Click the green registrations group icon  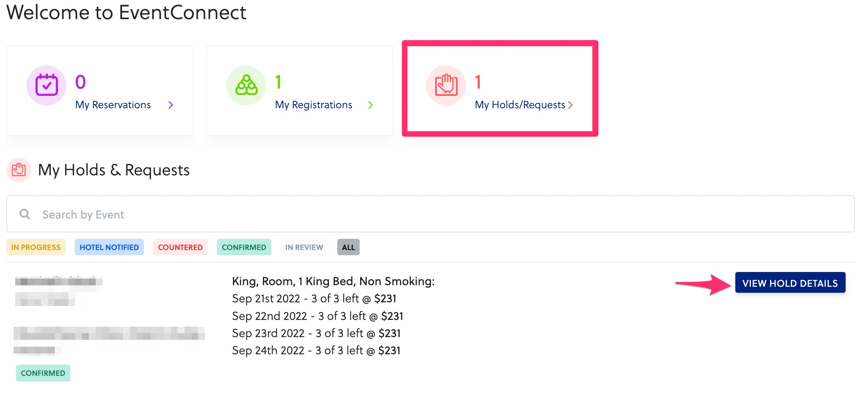pyautogui.click(x=246, y=85)
